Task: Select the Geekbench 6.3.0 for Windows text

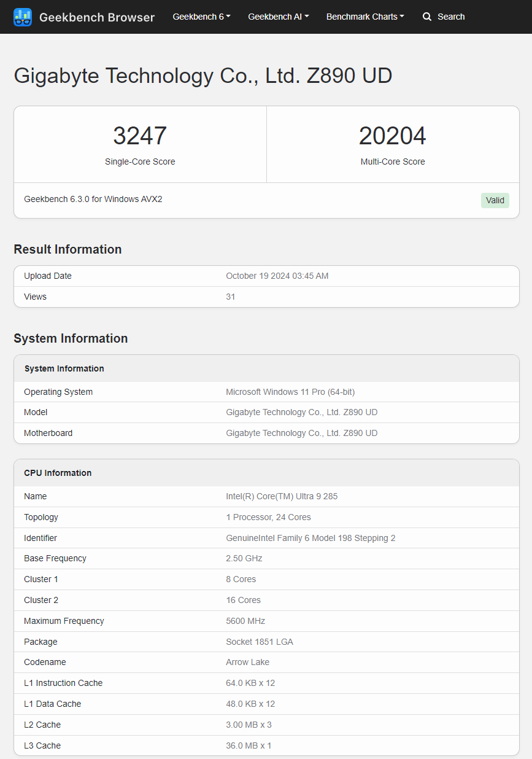Action: click(93, 199)
